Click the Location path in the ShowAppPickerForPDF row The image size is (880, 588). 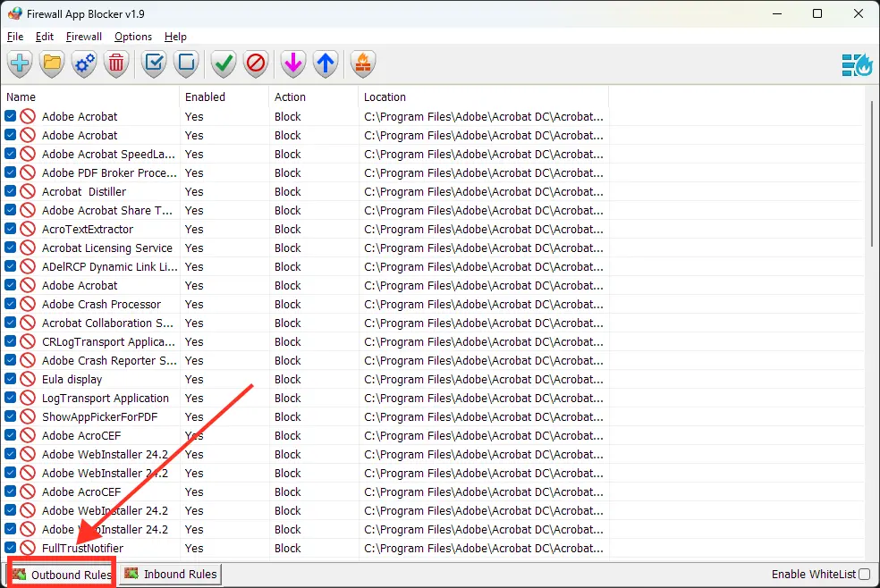coord(484,417)
